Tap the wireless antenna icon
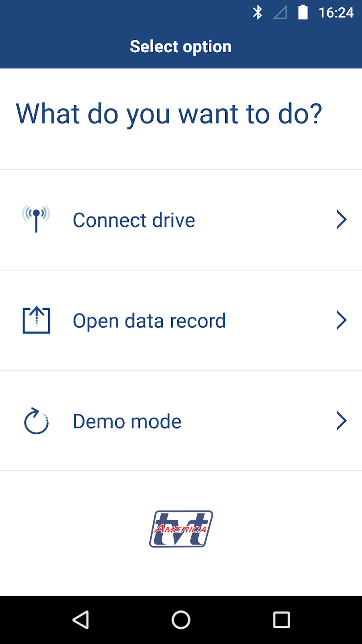The width and height of the screenshot is (362, 644). coord(36,219)
